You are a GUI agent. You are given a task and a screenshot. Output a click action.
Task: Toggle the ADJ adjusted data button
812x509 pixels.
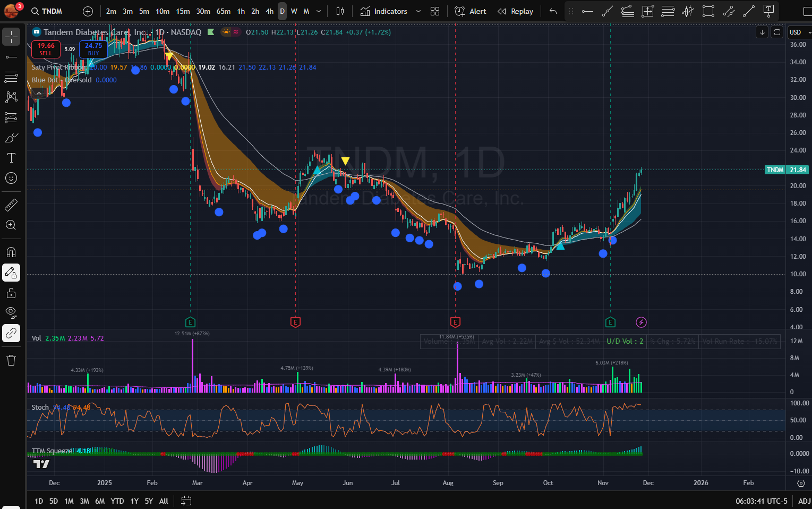tap(804, 501)
